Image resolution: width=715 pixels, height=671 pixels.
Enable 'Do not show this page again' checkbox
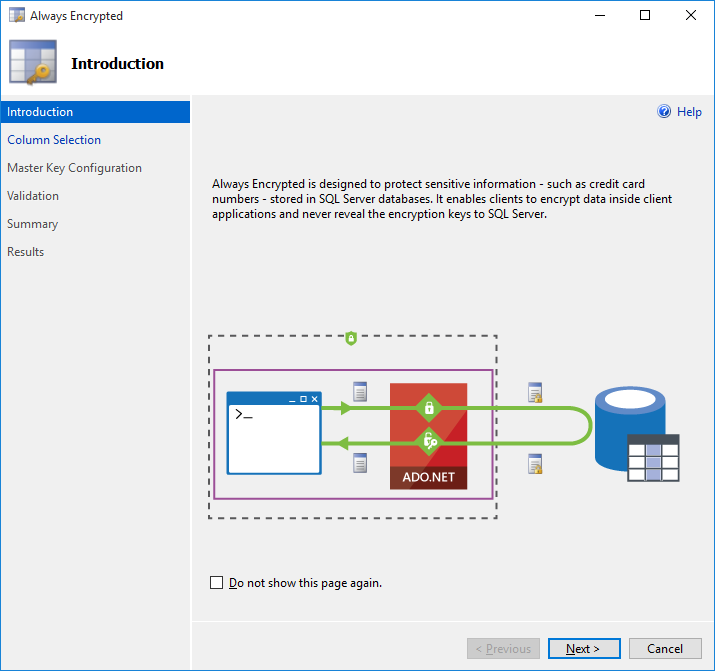pos(217,583)
